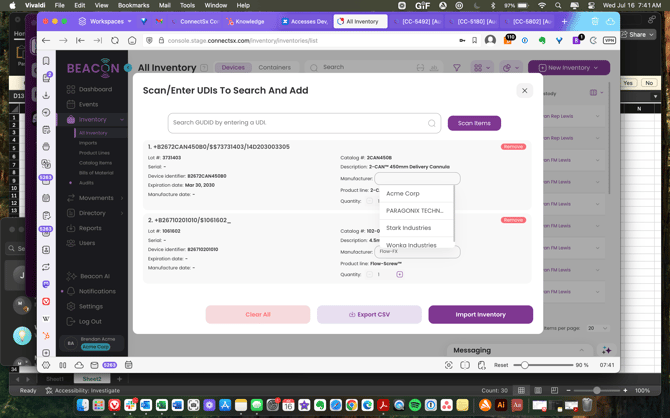Click the Vivaldi sync cloud icon in tab bar
Image resolution: width=670 pixels, height=418 pixels.
click(x=610, y=21)
